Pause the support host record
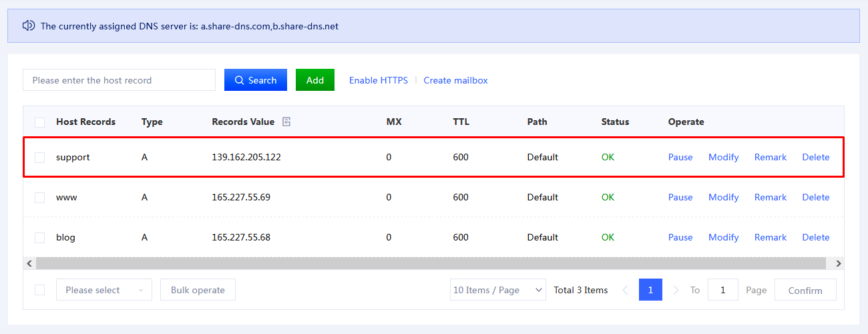868x334 pixels. [x=680, y=158]
